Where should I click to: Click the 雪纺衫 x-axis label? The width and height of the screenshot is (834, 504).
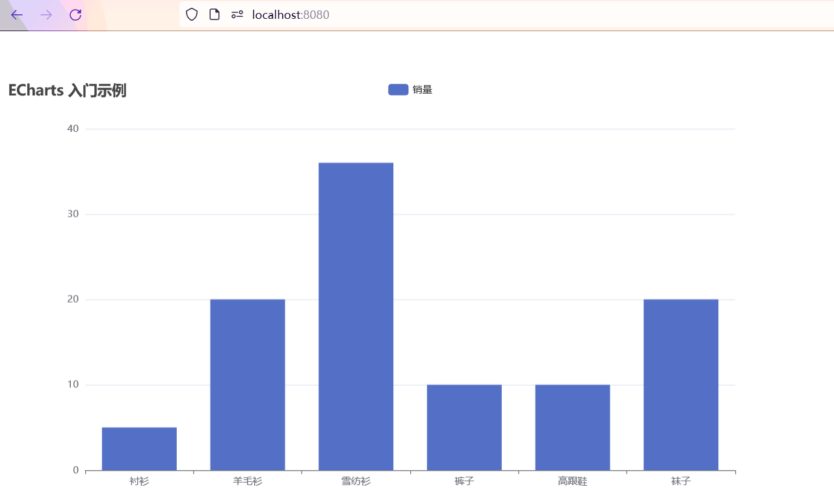pyautogui.click(x=356, y=482)
